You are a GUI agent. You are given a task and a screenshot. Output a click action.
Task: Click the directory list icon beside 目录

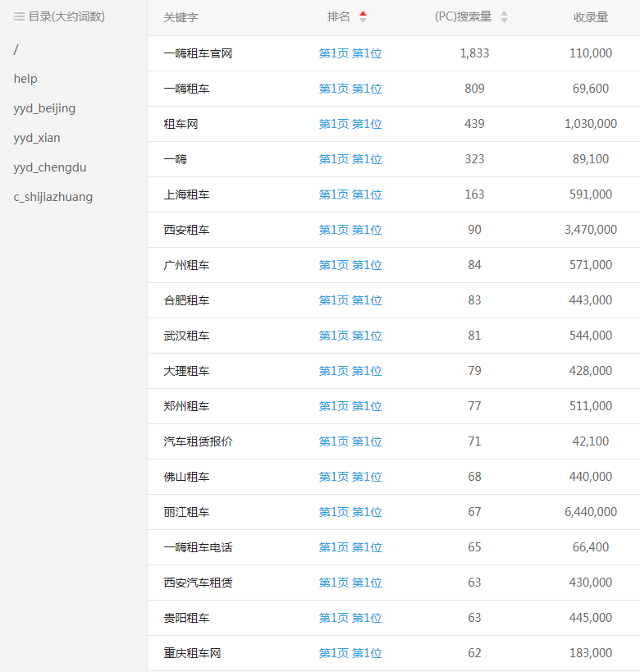coord(19,16)
